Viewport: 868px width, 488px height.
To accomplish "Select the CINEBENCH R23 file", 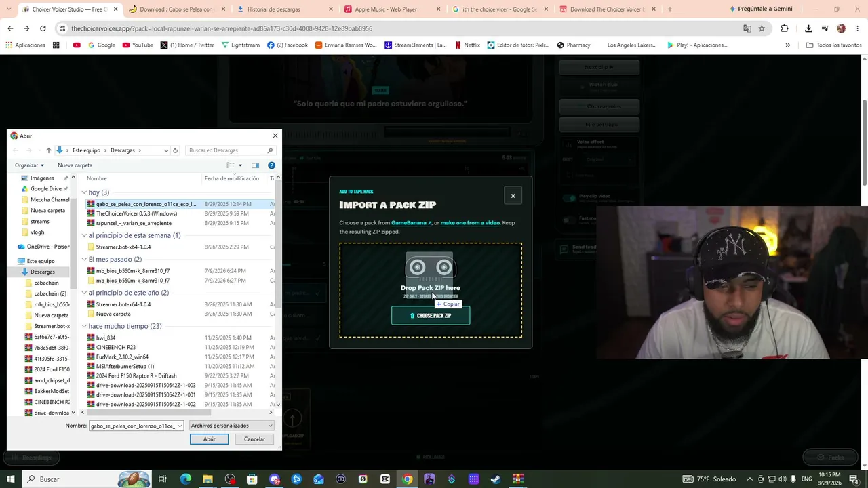I will [116, 347].
